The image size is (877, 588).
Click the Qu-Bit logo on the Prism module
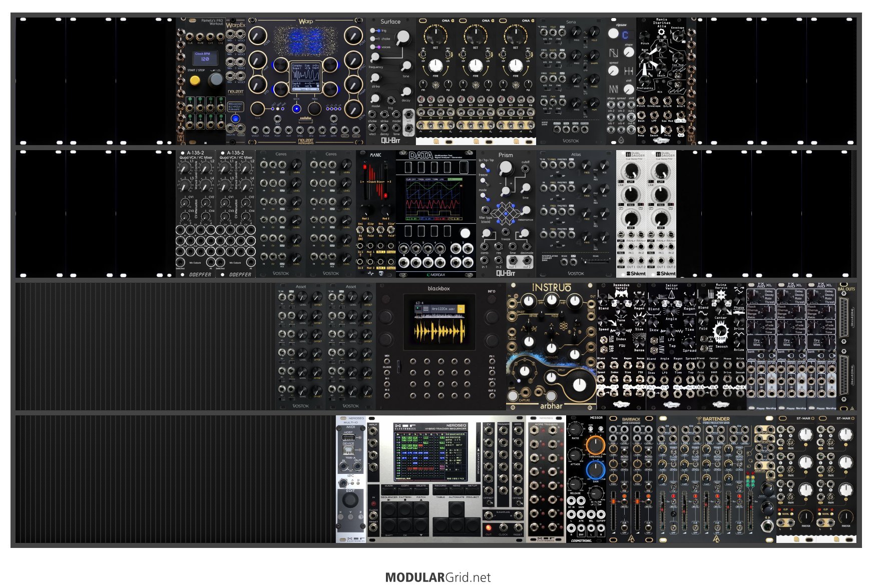pyautogui.click(x=506, y=273)
